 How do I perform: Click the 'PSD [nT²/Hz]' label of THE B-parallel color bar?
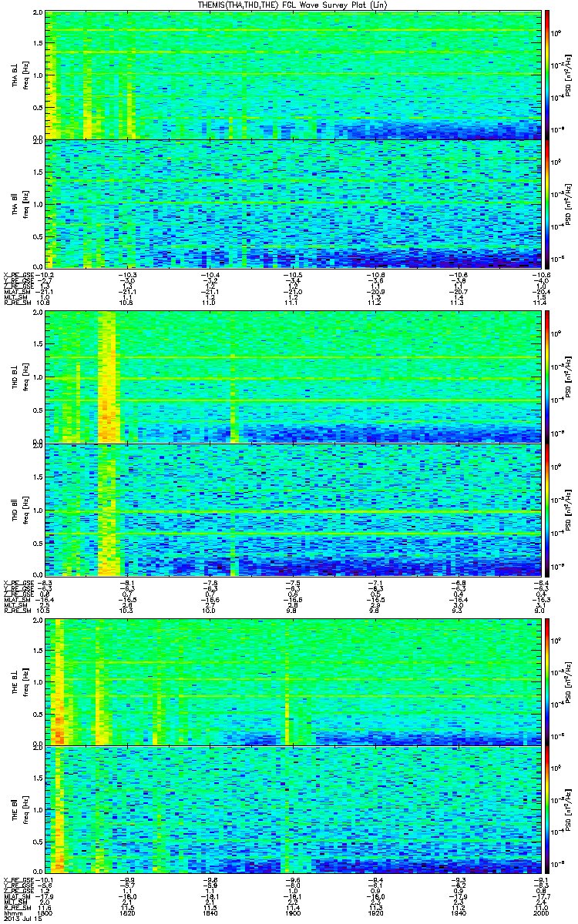click(569, 808)
